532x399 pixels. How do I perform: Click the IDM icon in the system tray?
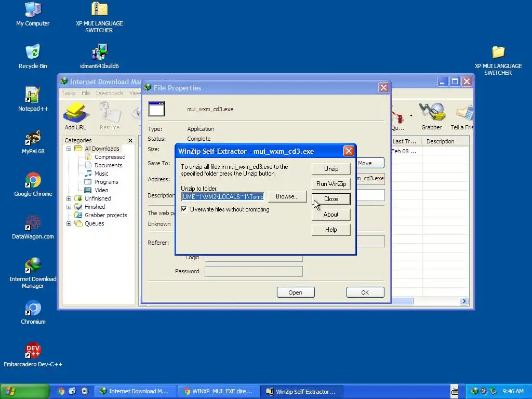click(474, 391)
